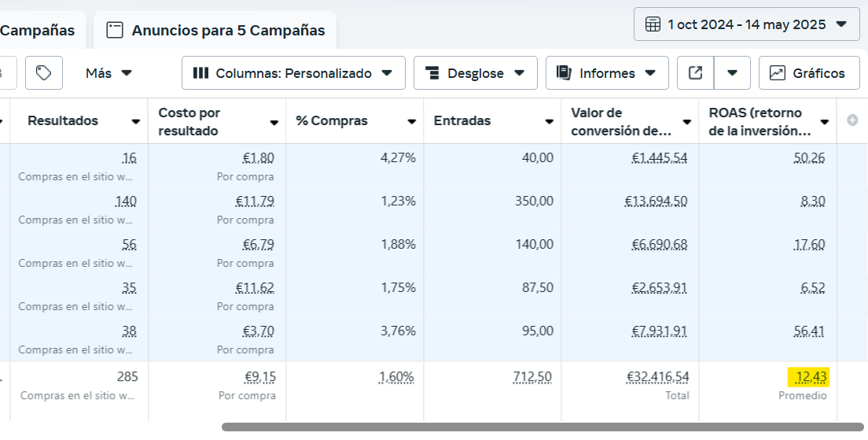868x440 pixels.
Task: Sort by Resultados column header
Action: [63, 120]
